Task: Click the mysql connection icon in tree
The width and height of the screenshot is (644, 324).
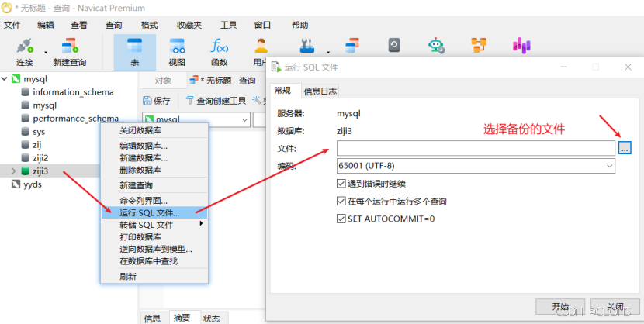Action: point(16,79)
